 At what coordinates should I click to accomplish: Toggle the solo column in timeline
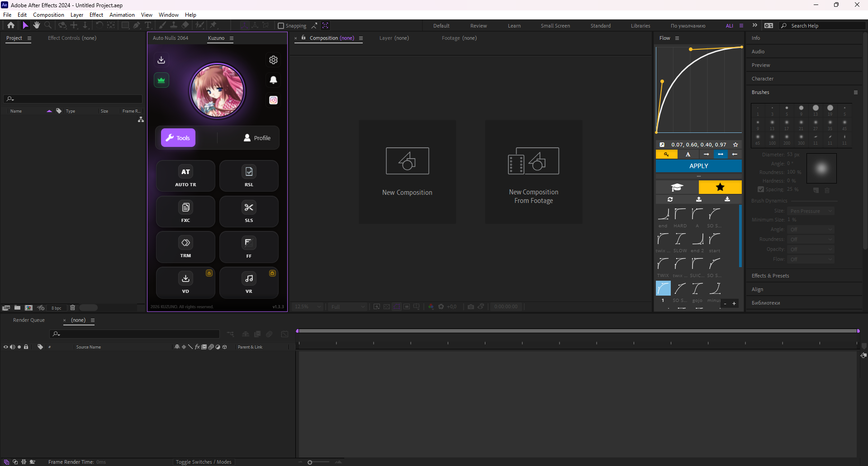point(19,347)
